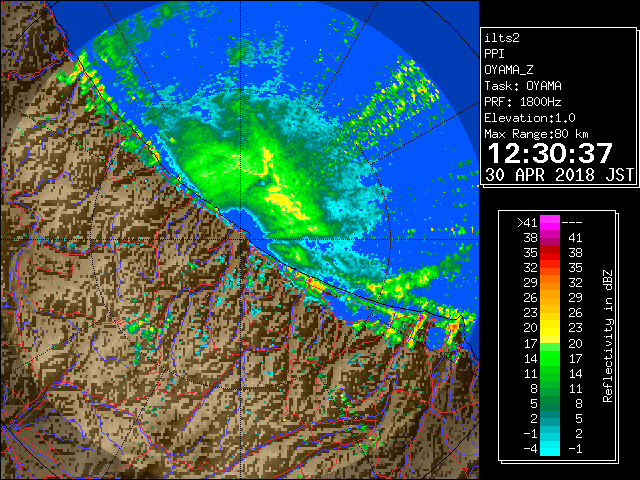Click the '30 APR 2018 JST' date
The width and height of the screenshot is (640, 480).
point(559,175)
